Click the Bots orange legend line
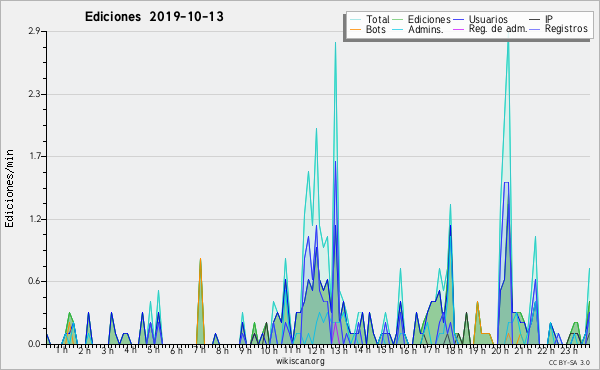This screenshot has width=600, height=370. click(356, 29)
